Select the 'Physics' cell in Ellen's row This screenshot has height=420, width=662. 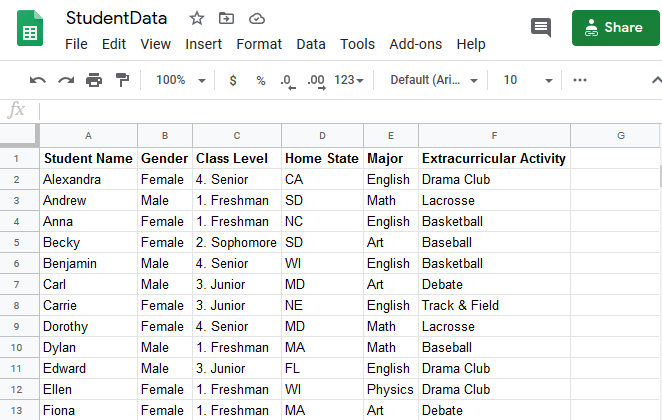[x=391, y=389]
